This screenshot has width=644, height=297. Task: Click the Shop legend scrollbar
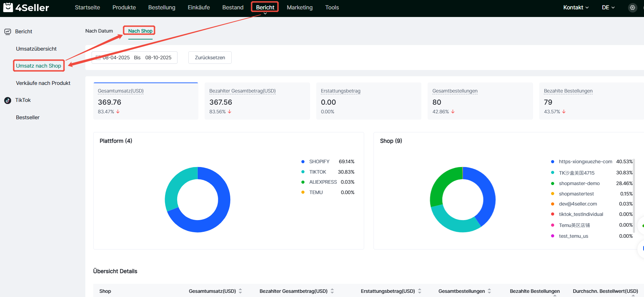[634, 195]
